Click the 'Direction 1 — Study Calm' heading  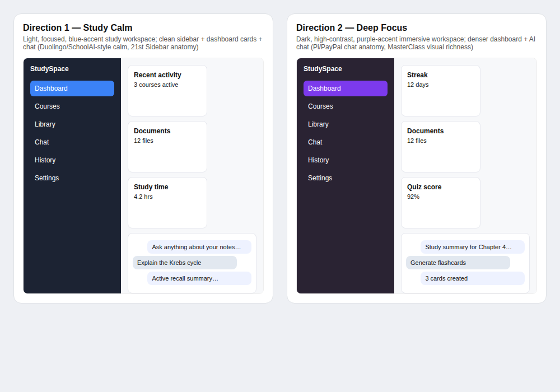pyautogui.click(x=77, y=28)
